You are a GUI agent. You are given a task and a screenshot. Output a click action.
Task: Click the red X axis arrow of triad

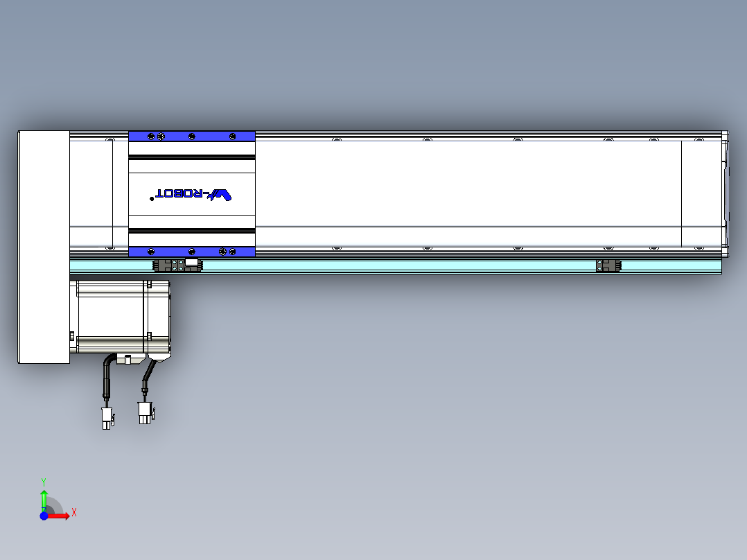(59, 516)
